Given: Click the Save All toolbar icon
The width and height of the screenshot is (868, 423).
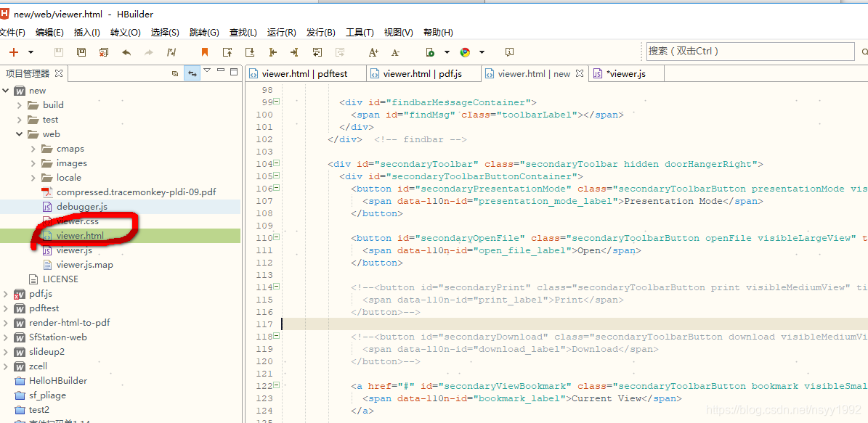Looking at the screenshot, I should tap(81, 52).
